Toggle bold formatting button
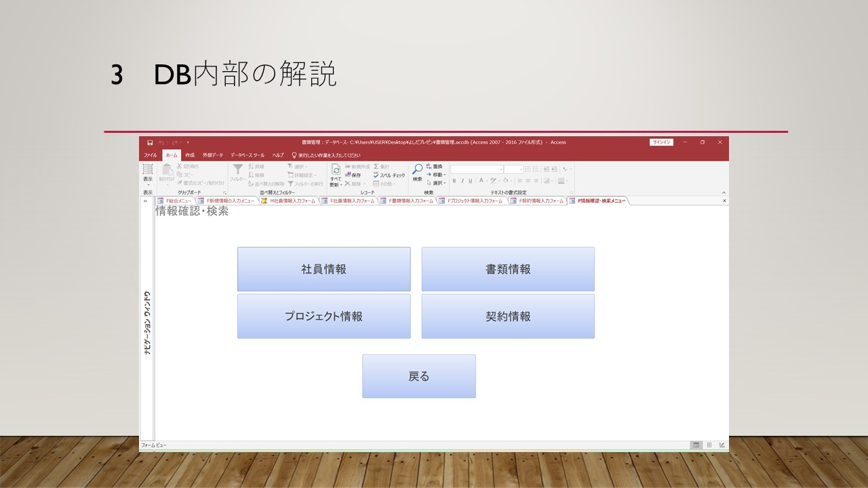The width and height of the screenshot is (868, 488). coord(454,181)
